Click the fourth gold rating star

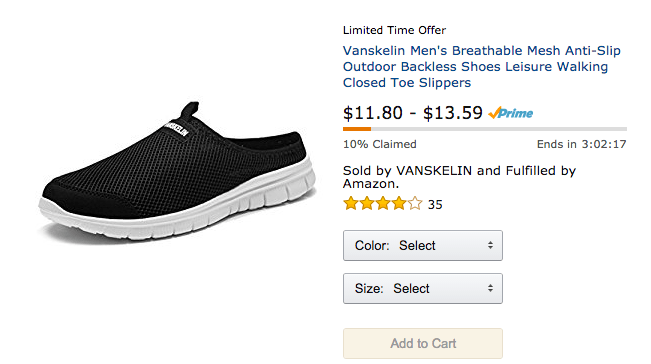click(x=399, y=204)
